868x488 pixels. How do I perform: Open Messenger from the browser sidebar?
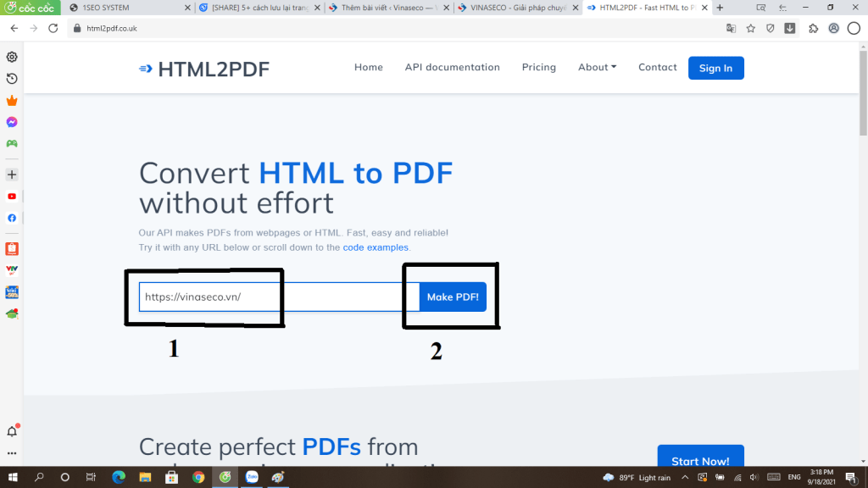coord(12,122)
